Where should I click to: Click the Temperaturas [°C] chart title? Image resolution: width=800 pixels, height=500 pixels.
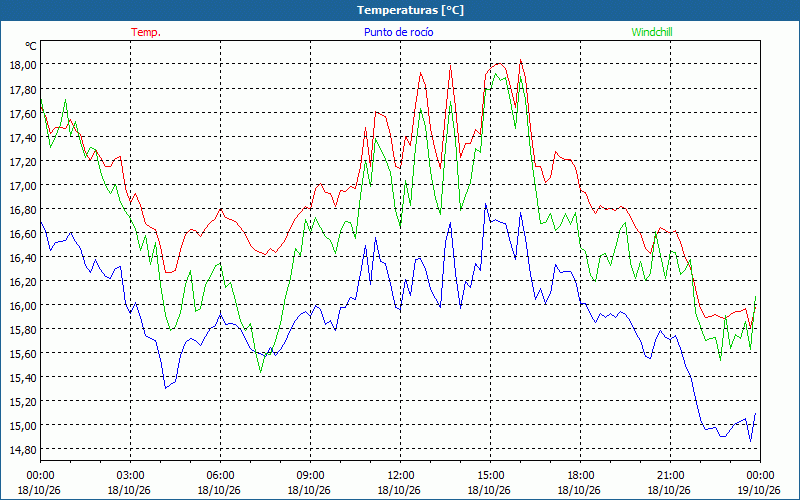[410, 10]
